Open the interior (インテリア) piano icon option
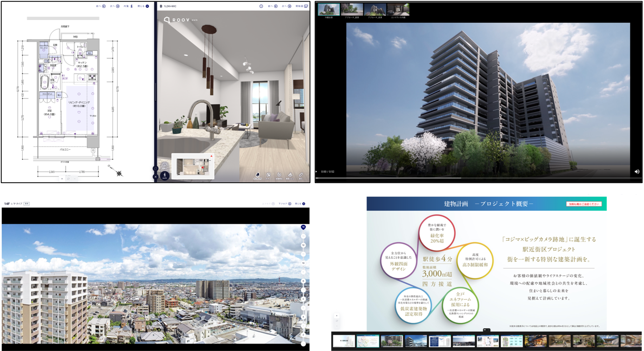This screenshot has height=351, width=644. coord(257,175)
